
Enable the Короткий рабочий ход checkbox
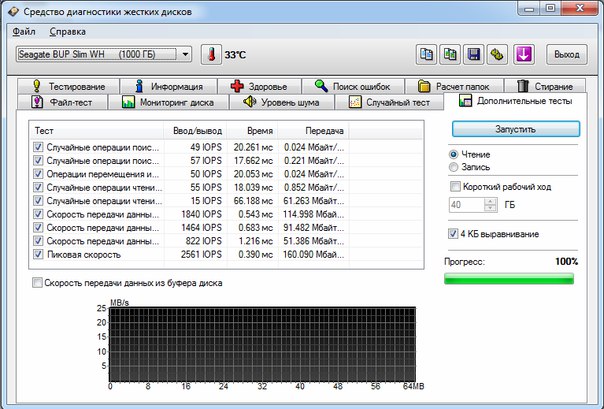pyautogui.click(x=455, y=187)
